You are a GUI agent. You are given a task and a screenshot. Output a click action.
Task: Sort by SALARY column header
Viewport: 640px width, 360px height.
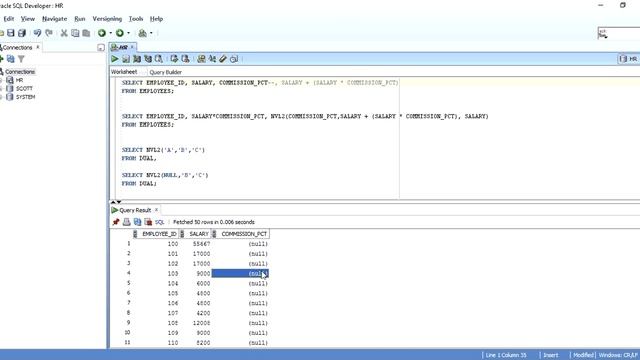pos(197,234)
